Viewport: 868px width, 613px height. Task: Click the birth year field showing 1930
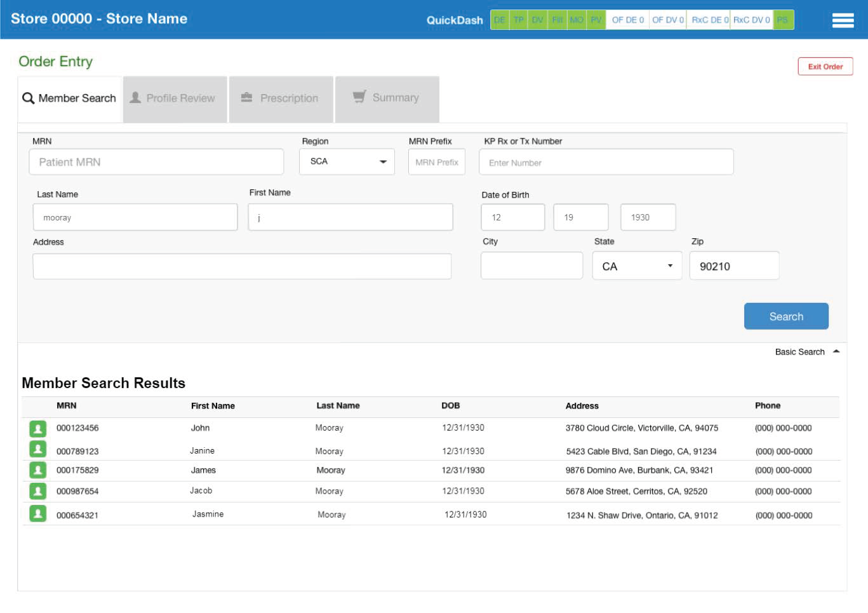click(648, 217)
